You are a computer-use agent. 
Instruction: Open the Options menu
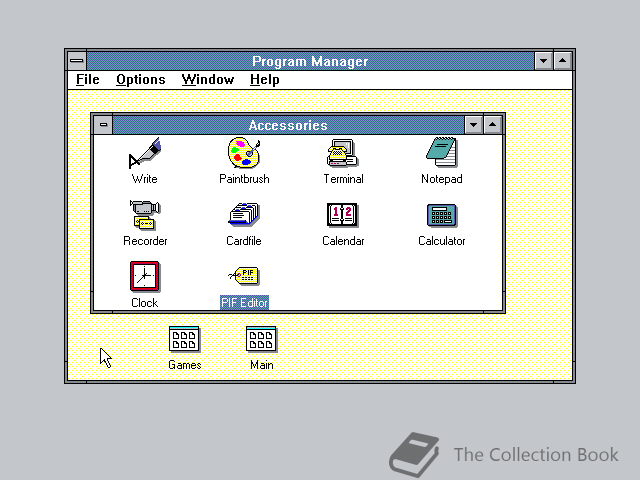pos(141,80)
